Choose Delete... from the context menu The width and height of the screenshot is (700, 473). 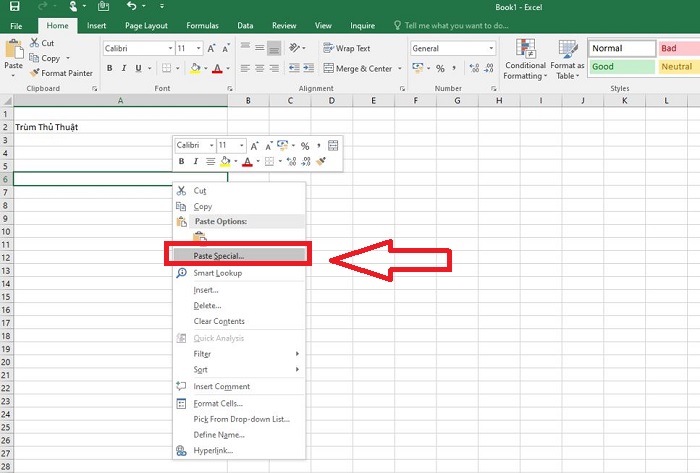pos(239,306)
